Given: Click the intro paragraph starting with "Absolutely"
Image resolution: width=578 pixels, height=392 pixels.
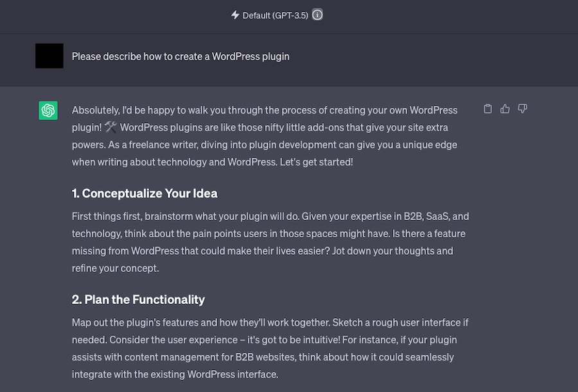Looking at the screenshot, I should (x=265, y=136).
